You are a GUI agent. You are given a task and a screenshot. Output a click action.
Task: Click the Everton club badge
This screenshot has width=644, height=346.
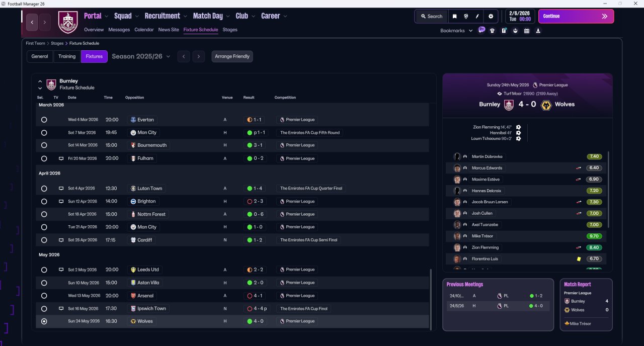coord(133,120)
